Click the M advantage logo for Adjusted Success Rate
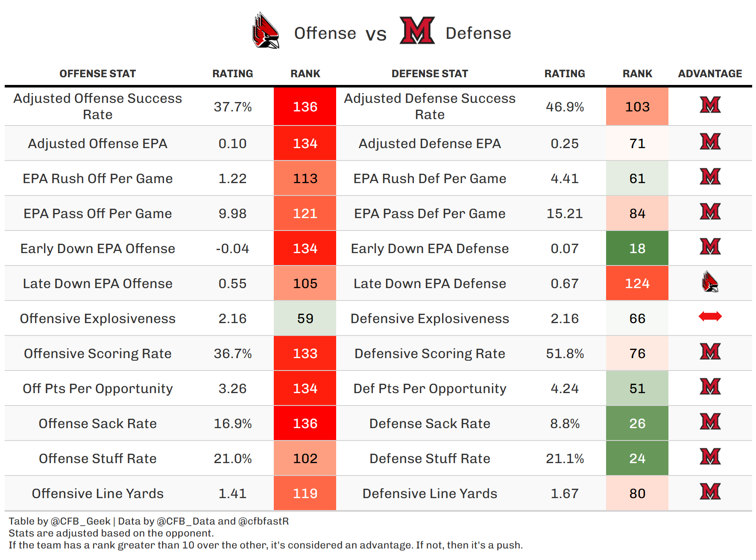Image resolution: width=756 pixels, height=560 pixels. [x=710, y=105]
